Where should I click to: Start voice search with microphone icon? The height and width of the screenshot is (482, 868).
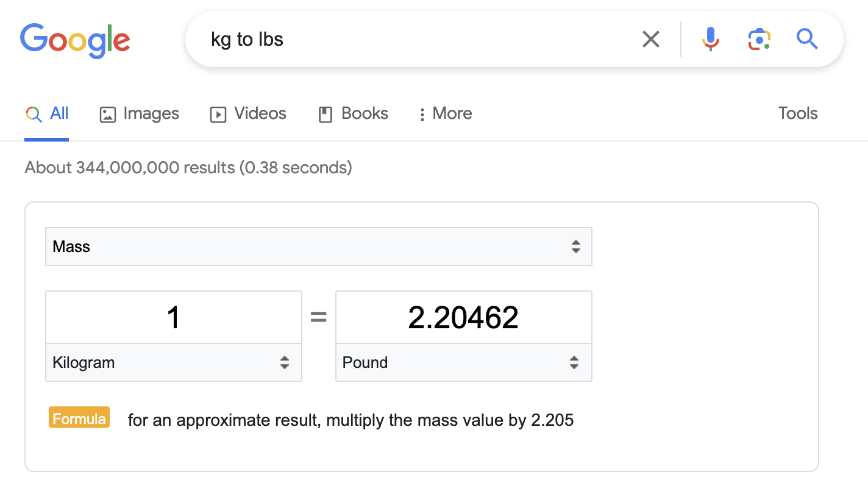710,40
